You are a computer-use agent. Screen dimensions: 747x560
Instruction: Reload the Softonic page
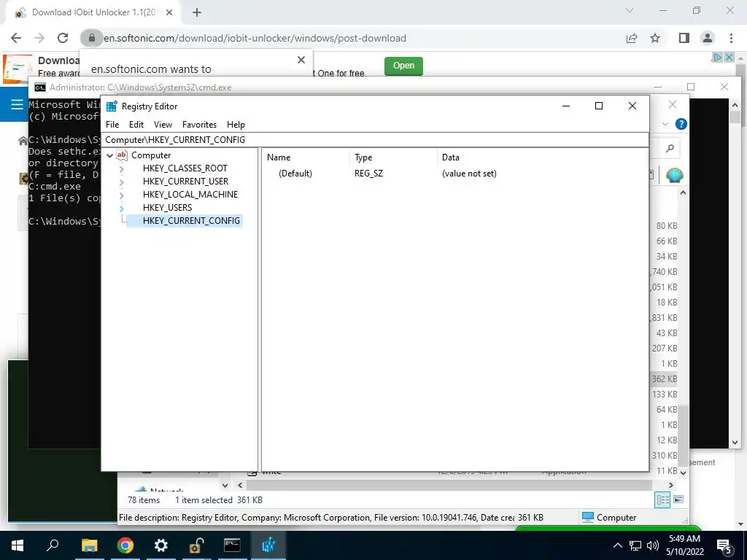(x=63, y=38)
